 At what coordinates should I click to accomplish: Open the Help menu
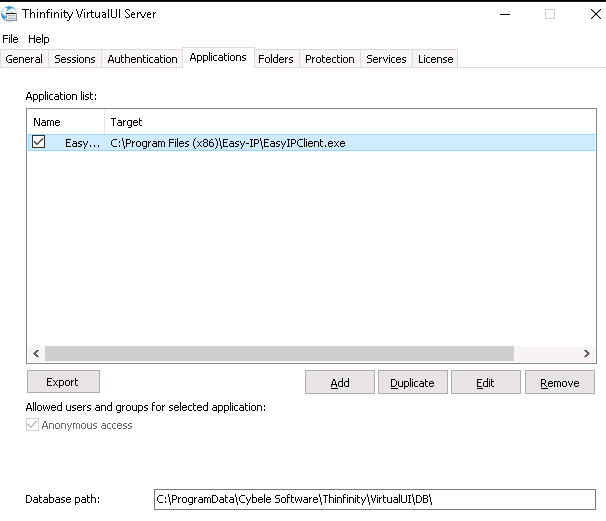[x=39, y=39]
